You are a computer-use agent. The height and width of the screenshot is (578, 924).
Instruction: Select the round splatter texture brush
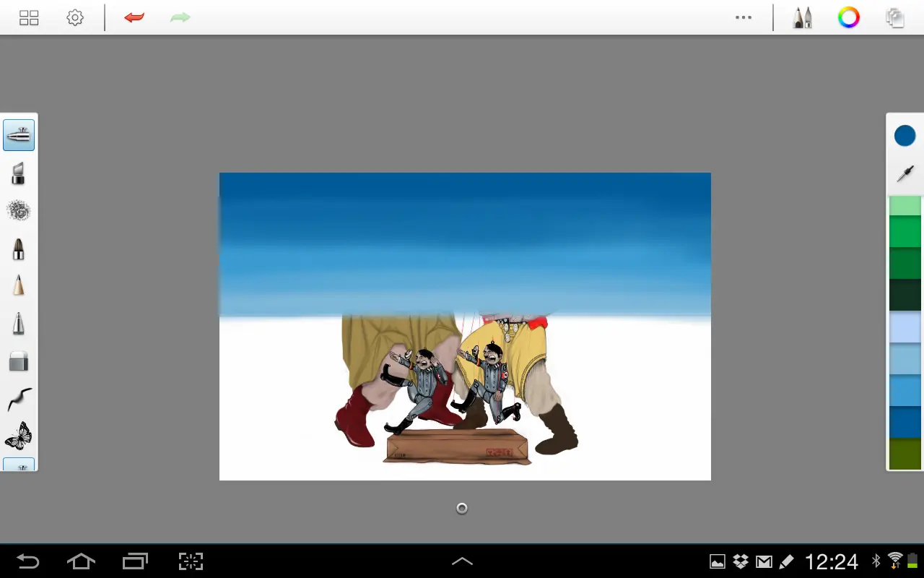19,211
